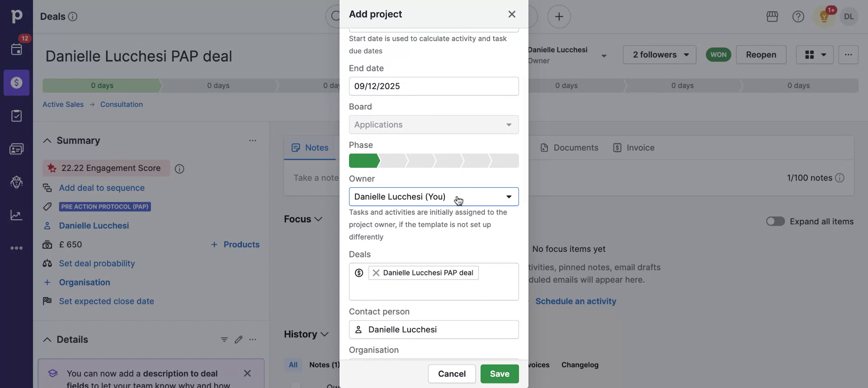Toggle the Expand all items switch

click(775, 222)
